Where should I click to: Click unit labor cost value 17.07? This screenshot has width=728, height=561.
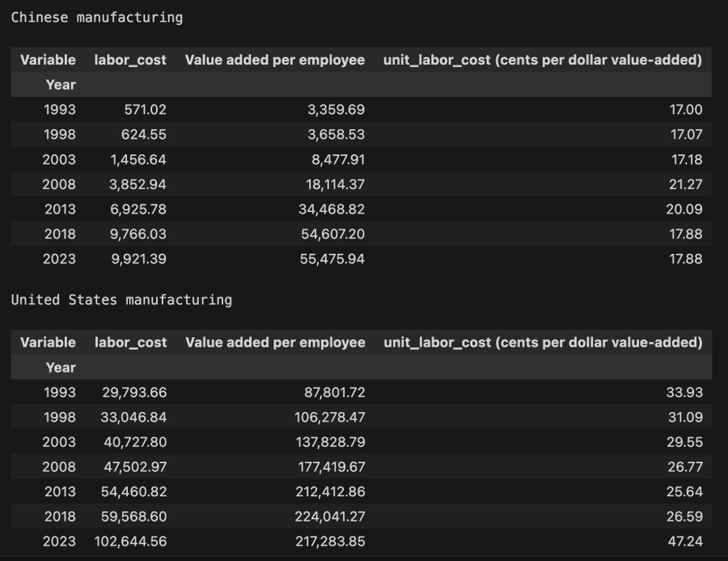click(x=686, y=134)
